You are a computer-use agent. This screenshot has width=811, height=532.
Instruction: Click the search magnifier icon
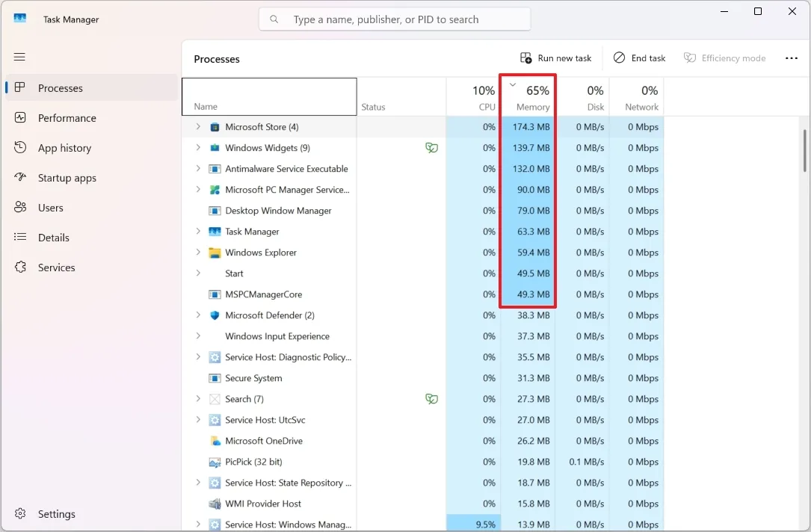pyautogui.click(x=273, y=19)
